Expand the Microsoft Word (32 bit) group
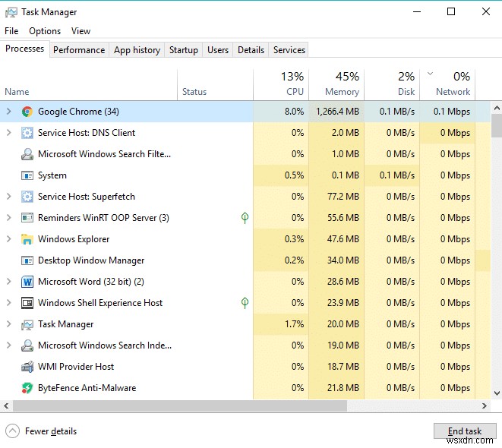The width and height of the screenshot is (502, 448). click(8, 282)
